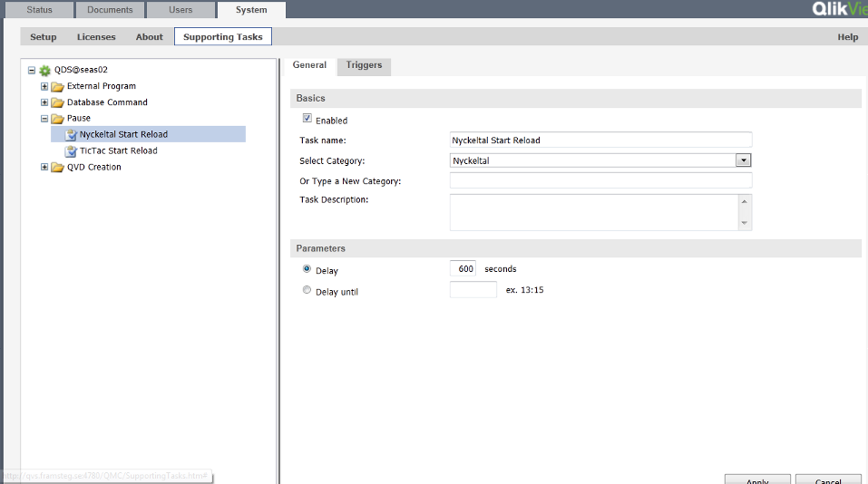Screen dimensions: 868x484
Task: Click the Nyckeltal Start Reload task icon
Action: tap(71, 135)
